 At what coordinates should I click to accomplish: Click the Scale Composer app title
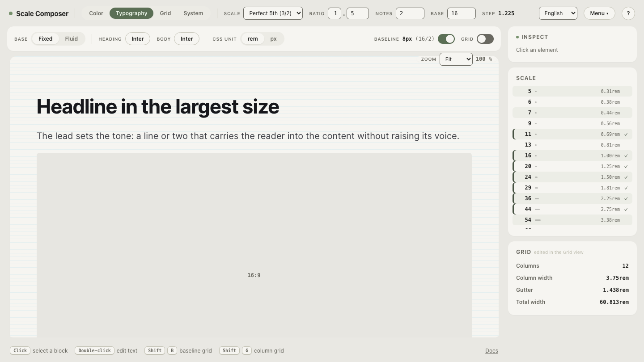click(42, 13)
